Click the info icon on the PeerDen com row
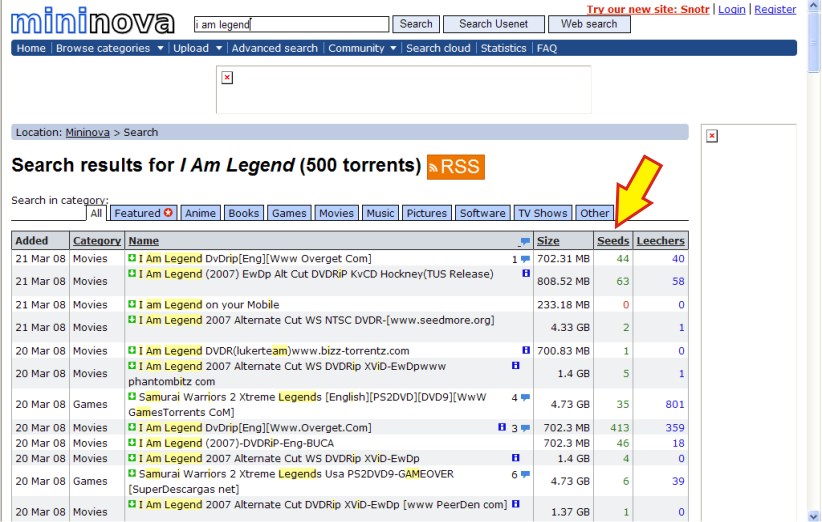 point(516,504)
